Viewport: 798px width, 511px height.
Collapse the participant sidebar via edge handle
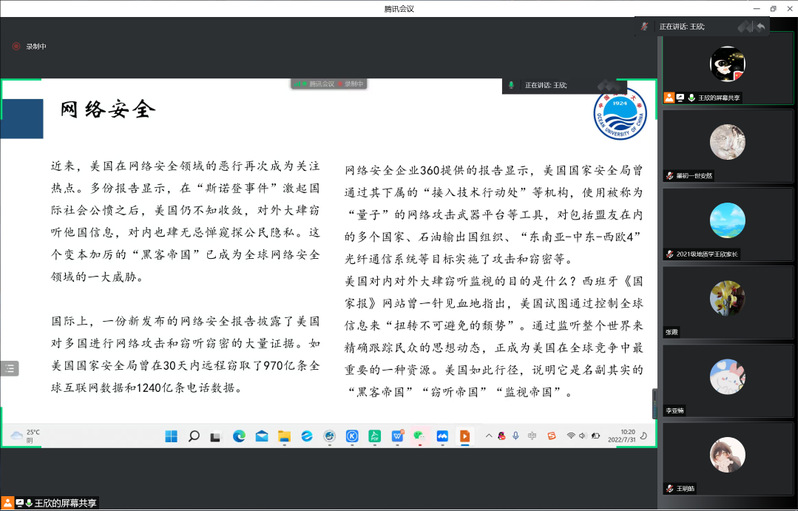(x=656, y=398)
